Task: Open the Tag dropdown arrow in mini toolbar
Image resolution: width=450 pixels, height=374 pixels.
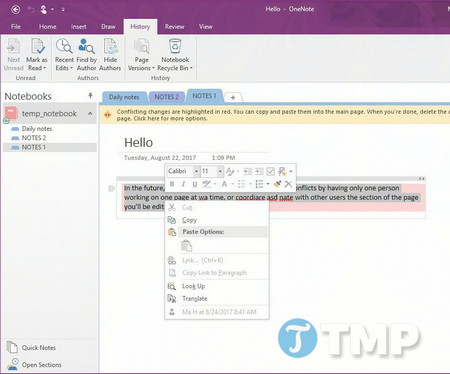Action: (x=291, y=171)
